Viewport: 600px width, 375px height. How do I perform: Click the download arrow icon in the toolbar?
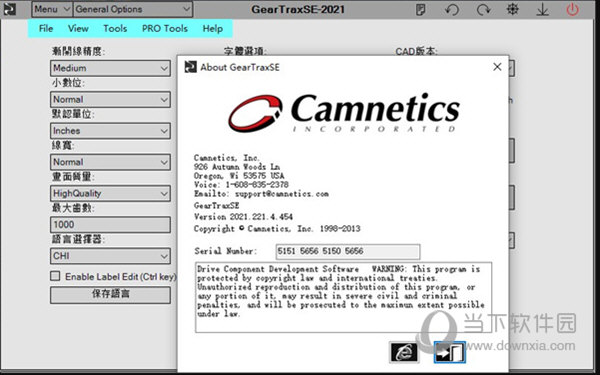[x=542, y=10]
